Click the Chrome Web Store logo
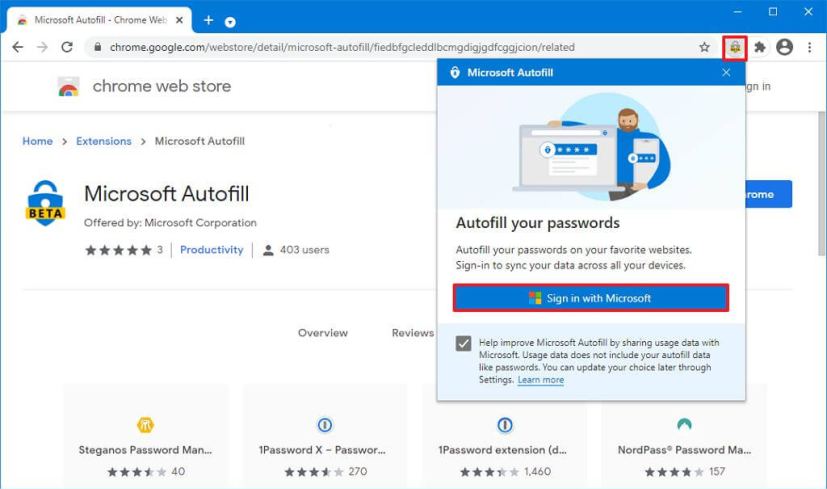 69,87
